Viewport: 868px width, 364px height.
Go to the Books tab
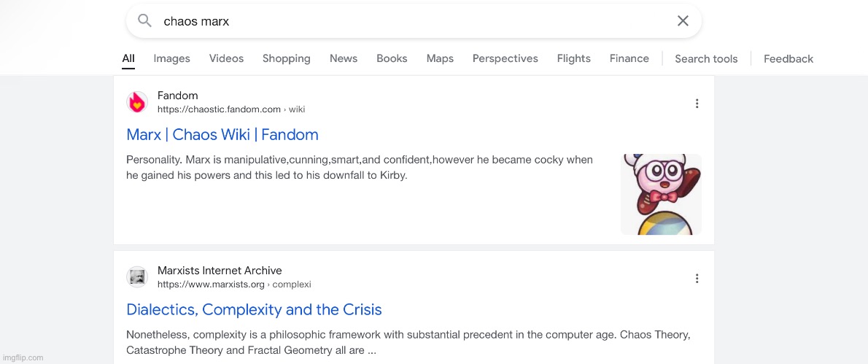(392, 58)
